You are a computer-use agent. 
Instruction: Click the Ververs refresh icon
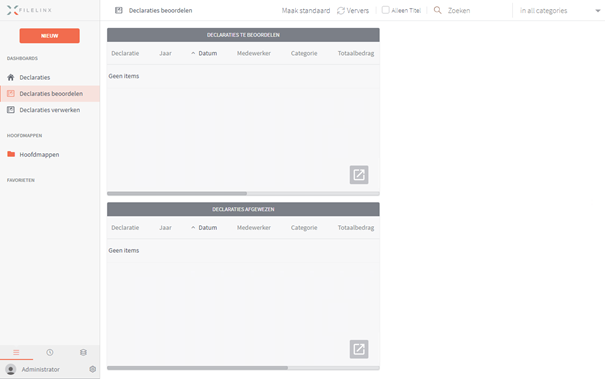tap(341, 10)
